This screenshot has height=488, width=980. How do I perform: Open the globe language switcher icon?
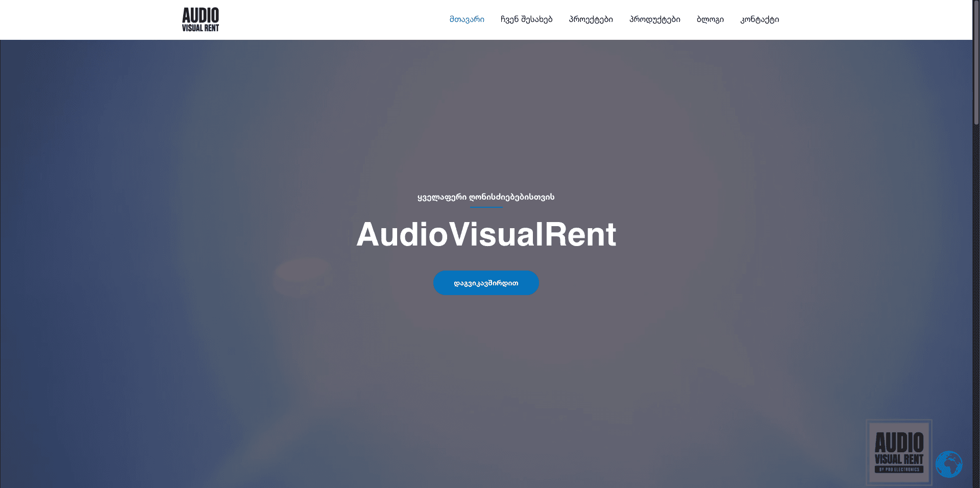click(x=948, y=464)
